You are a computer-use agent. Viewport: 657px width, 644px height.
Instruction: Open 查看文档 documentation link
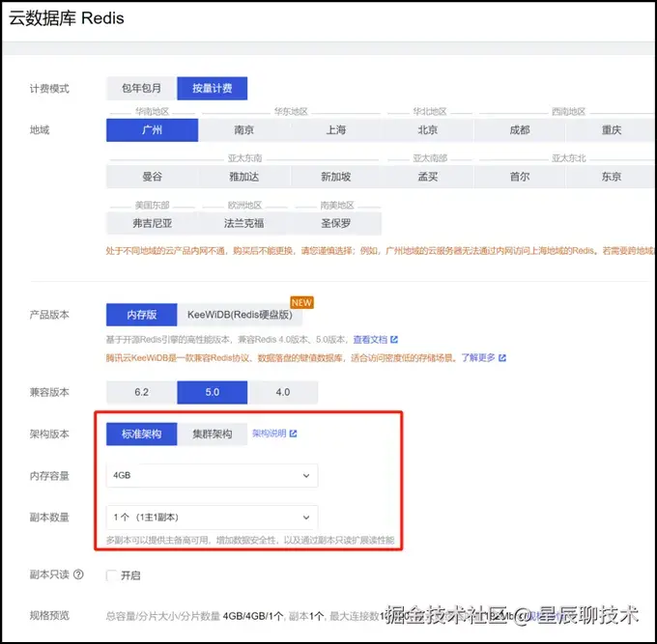coord(370,340)
